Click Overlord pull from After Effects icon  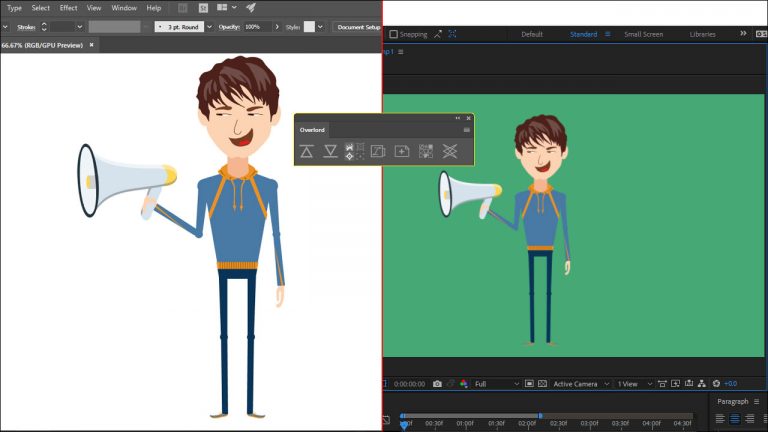coord(330,151)
